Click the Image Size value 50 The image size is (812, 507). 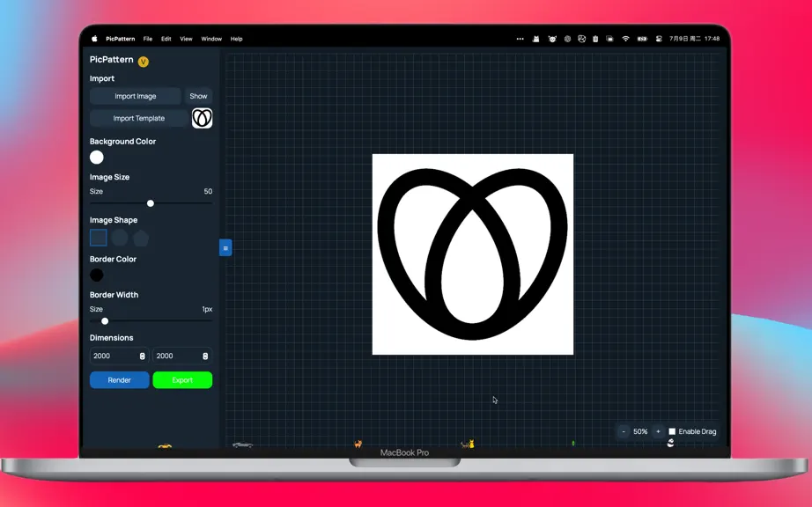pos(208,191)
